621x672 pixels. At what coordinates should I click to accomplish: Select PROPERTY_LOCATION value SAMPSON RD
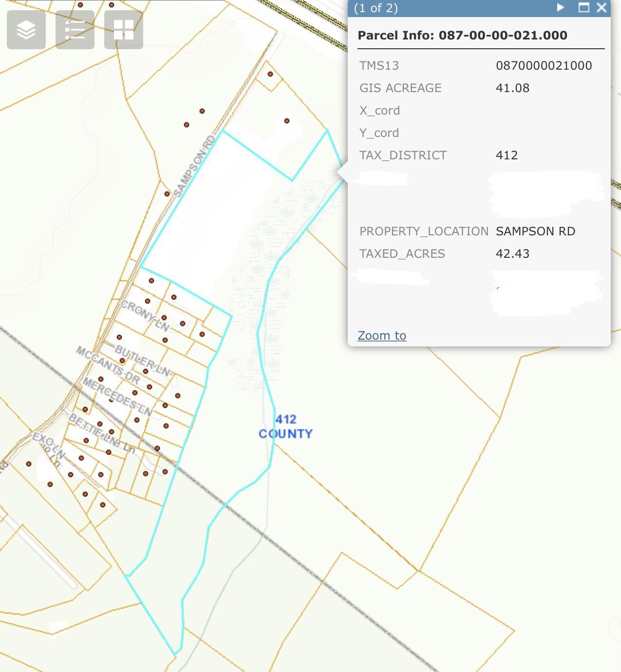[535, 231]
